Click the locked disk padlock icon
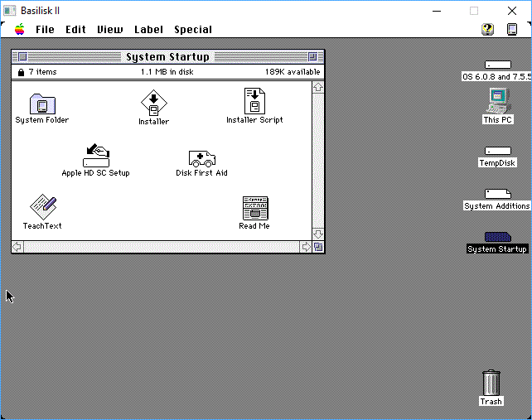This screenshot has width=532, height=420. pyautogui.click(x=21, y=72)
